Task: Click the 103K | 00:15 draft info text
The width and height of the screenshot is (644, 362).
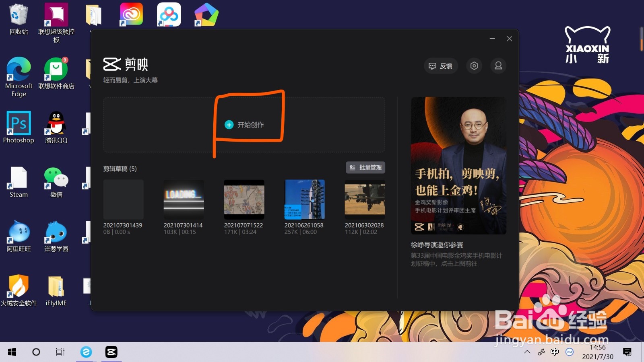Action: pos(180,232)
